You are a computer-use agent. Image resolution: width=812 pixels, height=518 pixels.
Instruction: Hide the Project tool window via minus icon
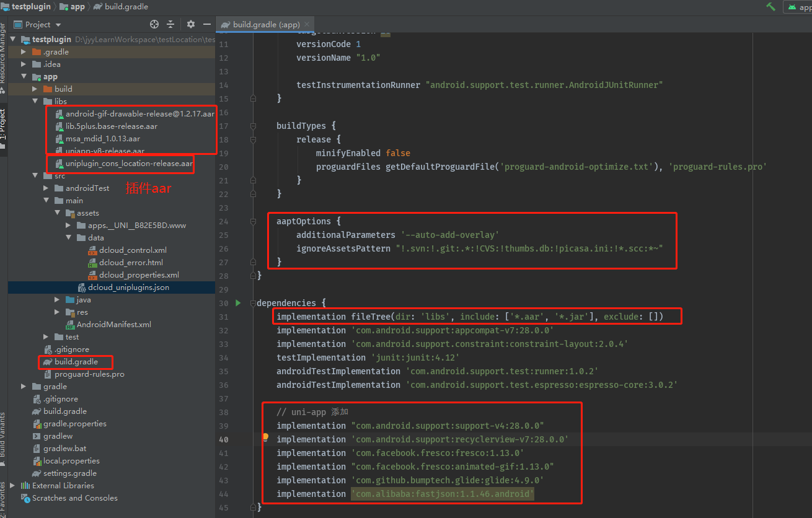point(207,24)
